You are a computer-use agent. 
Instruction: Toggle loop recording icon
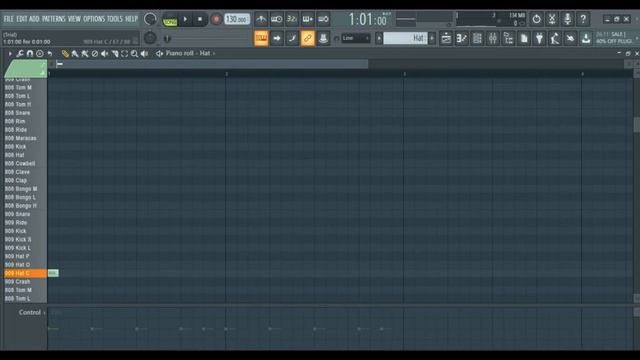click(x=323, y=19)
